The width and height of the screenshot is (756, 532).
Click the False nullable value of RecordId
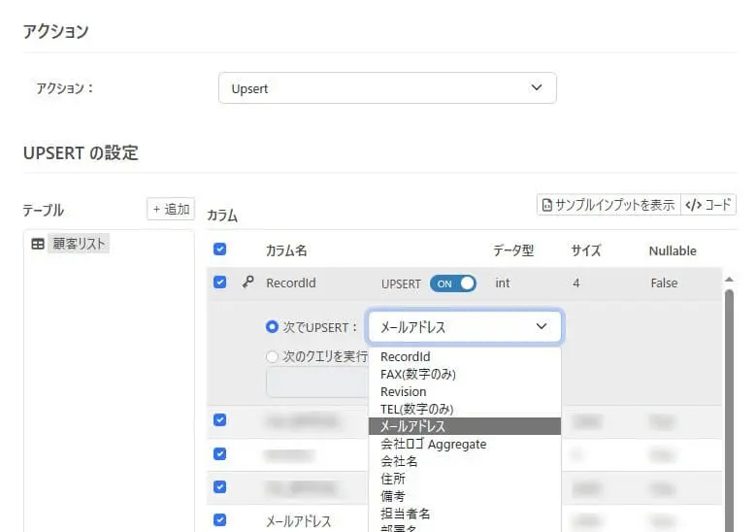[x=664, y=283]
